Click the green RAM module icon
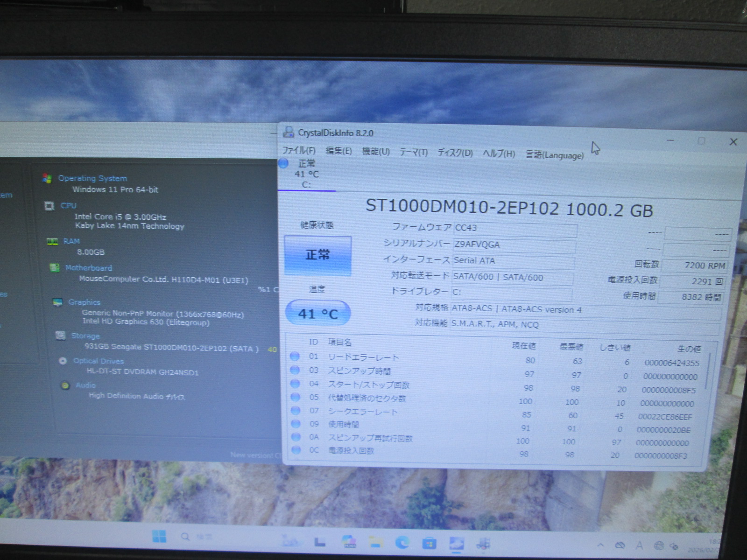The width and height of the screenshot is (747, 560). click(x=52, y=241)
